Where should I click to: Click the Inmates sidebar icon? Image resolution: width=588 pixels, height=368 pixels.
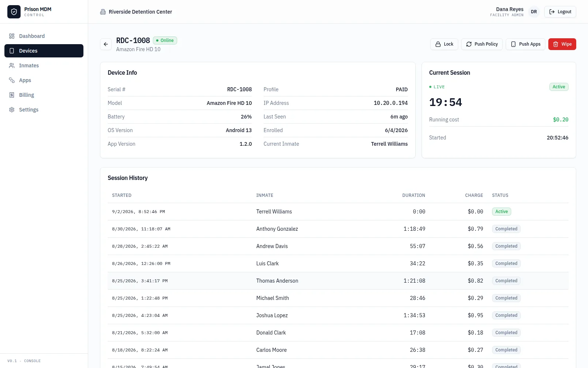coord(12,66)
